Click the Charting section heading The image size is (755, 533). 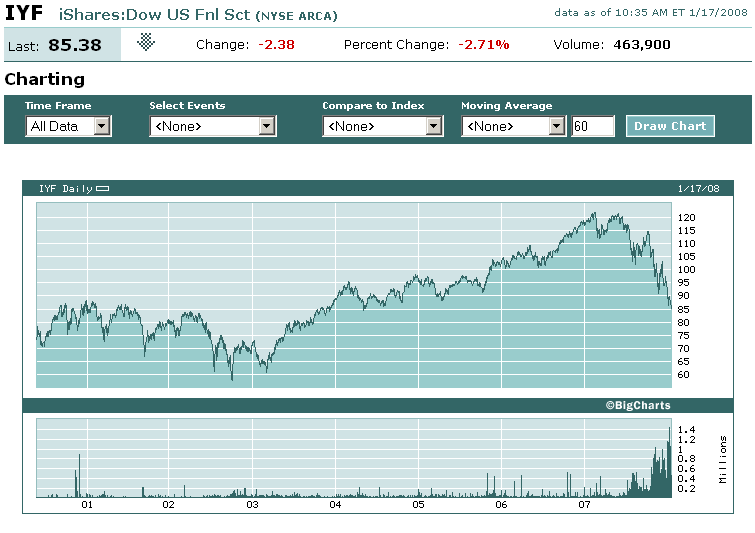[45, 79]
